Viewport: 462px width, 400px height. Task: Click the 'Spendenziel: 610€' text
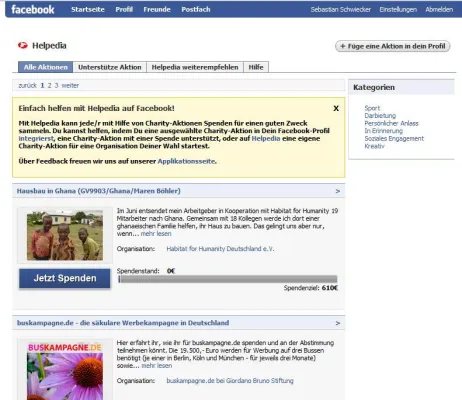point(311,288)
